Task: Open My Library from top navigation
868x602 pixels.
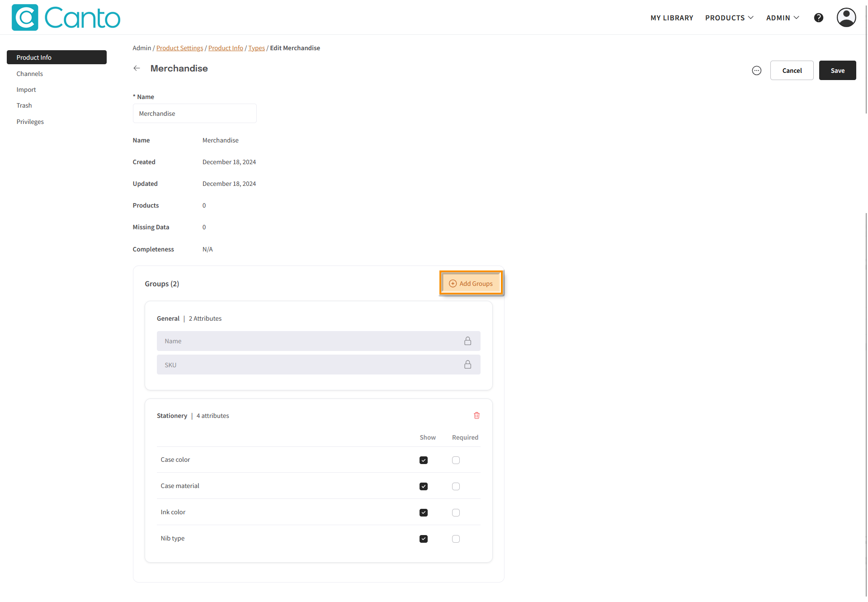Action: coord(672,18)
